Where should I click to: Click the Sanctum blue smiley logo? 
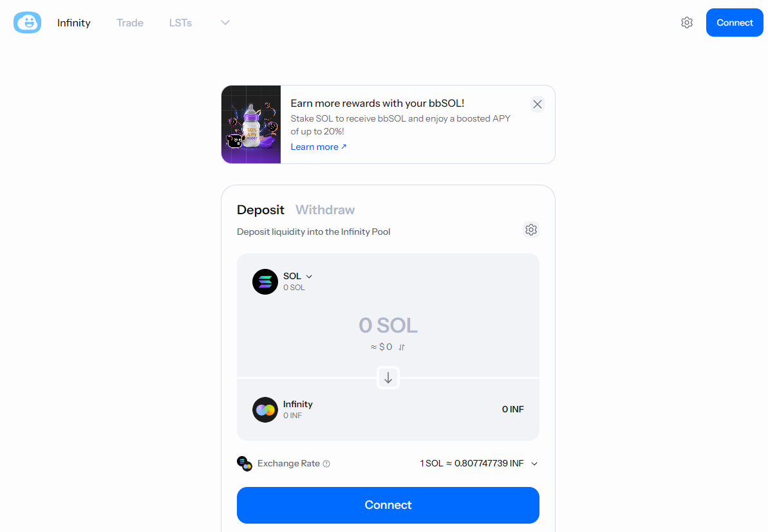tap(28, 23)
